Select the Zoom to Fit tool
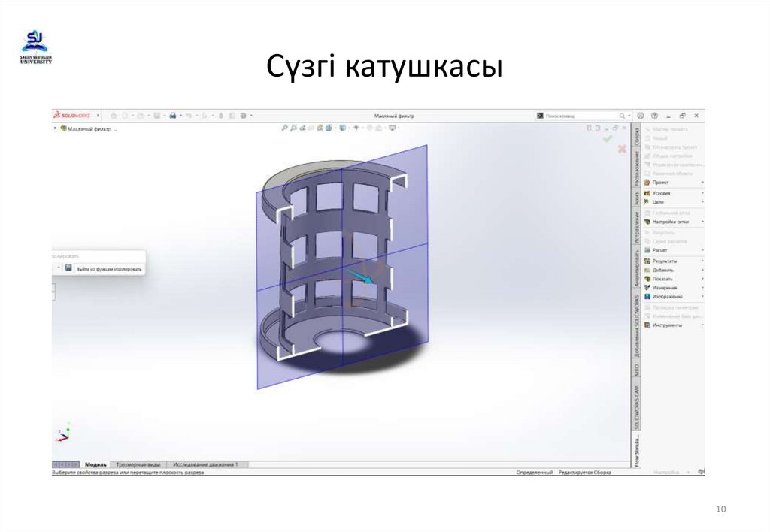 (283, 128)
